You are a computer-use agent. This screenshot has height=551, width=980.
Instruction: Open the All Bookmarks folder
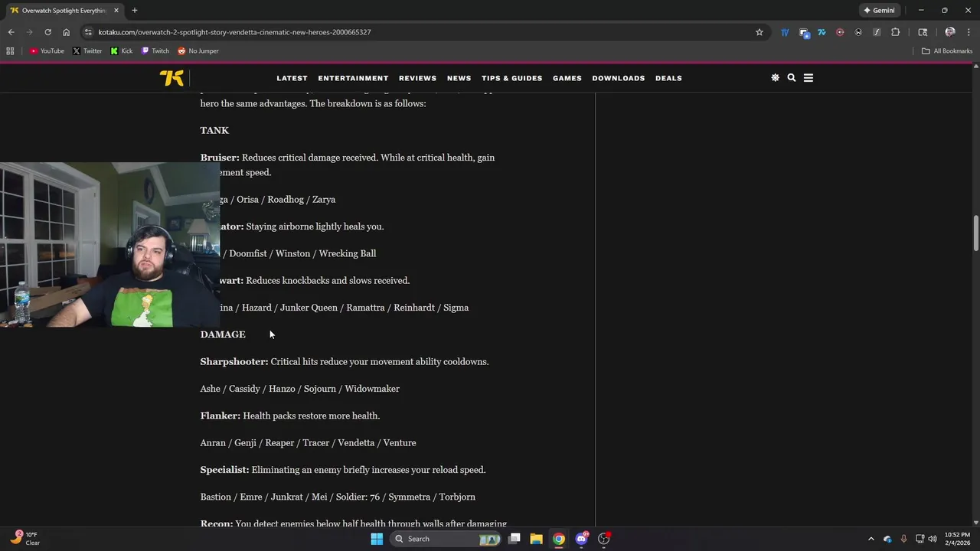point(947,51)
